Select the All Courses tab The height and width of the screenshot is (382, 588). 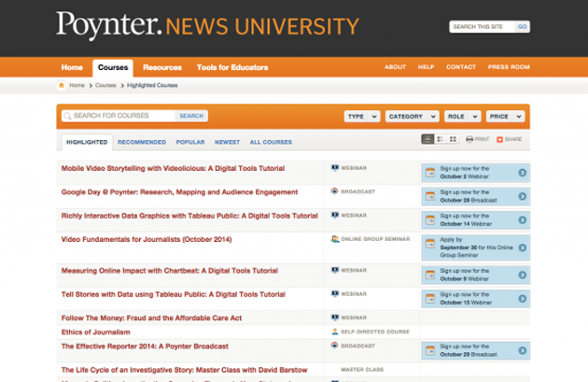coord(271,142)
